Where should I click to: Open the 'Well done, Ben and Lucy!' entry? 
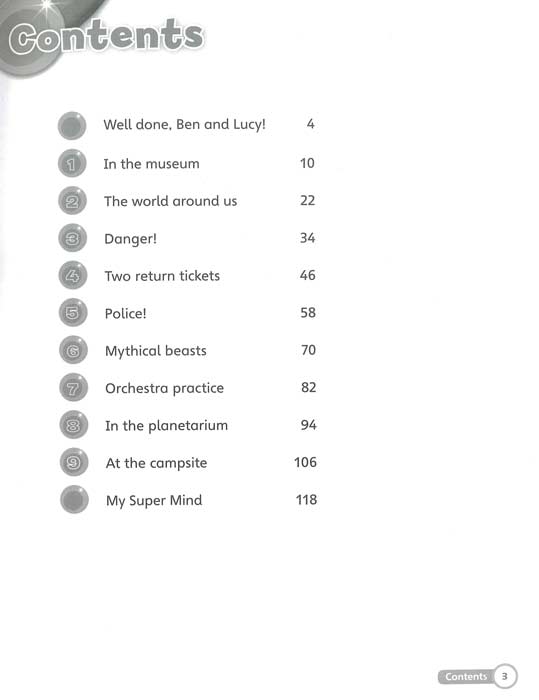tap(184, 124)
